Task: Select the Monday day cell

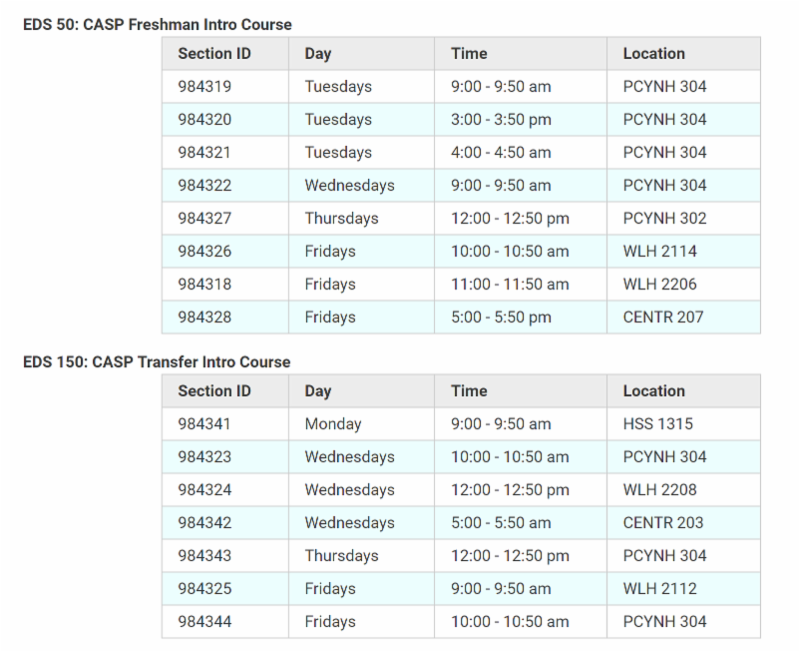Action: 333,424
